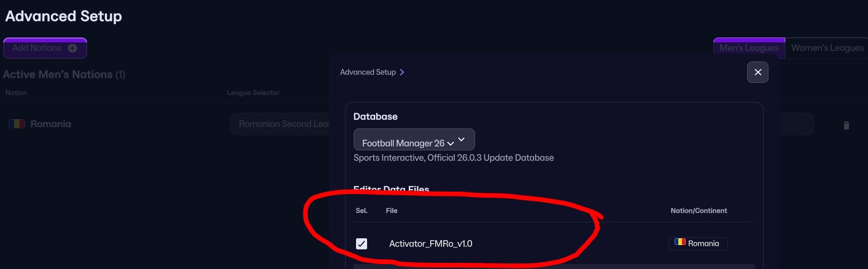
Task: Click the Romania flag in Active Men's Nations
Action: 17,123
